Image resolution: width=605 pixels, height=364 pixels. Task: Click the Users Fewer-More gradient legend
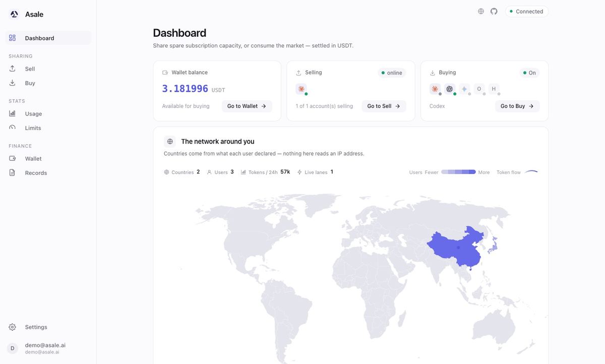(x=458, y=172)
